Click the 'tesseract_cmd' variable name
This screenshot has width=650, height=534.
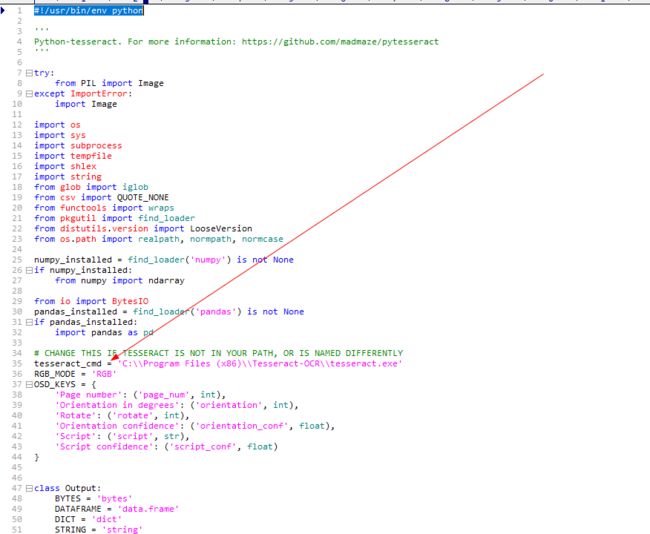68,364
